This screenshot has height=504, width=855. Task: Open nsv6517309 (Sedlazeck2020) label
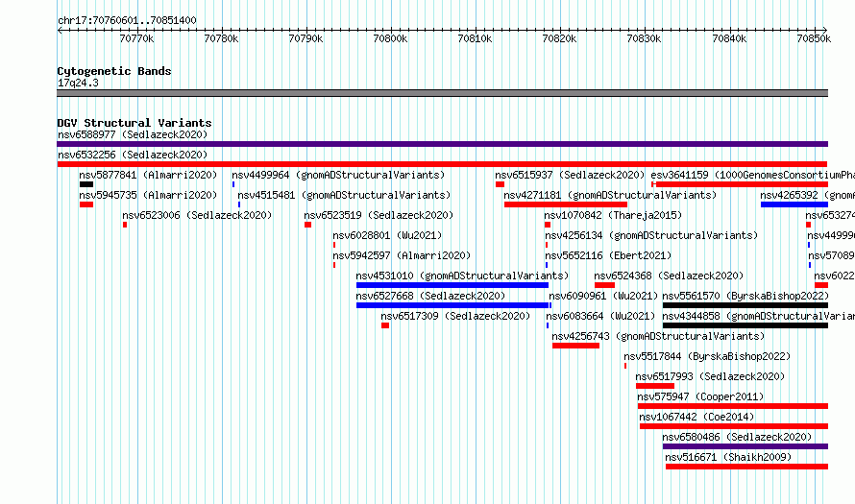click(x=455, y=316)
